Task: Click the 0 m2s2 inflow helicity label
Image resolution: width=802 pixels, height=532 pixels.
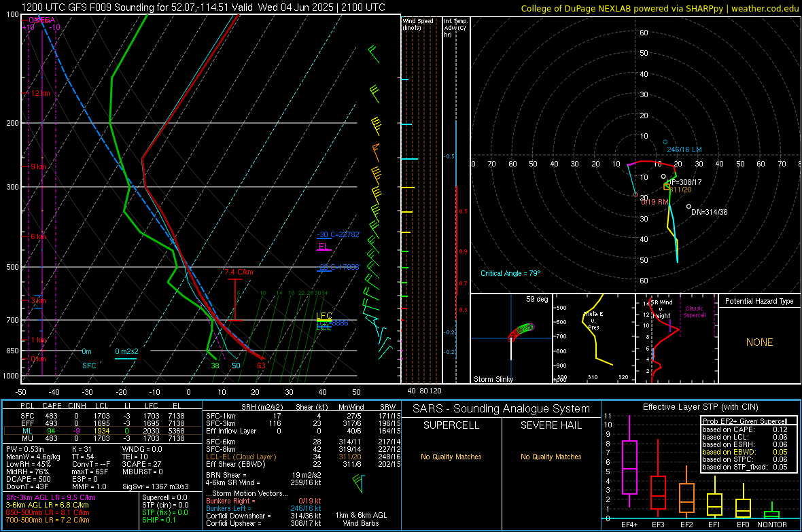Action: [126, 351]
